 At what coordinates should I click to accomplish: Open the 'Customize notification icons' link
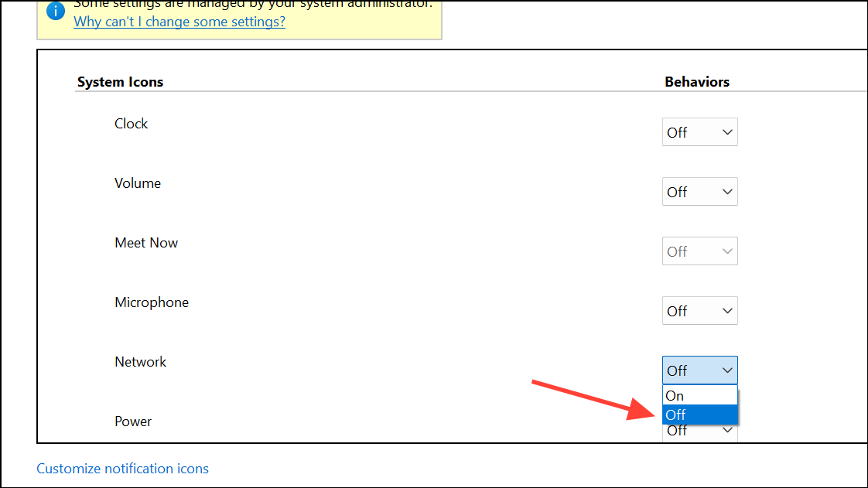(122, 468)
